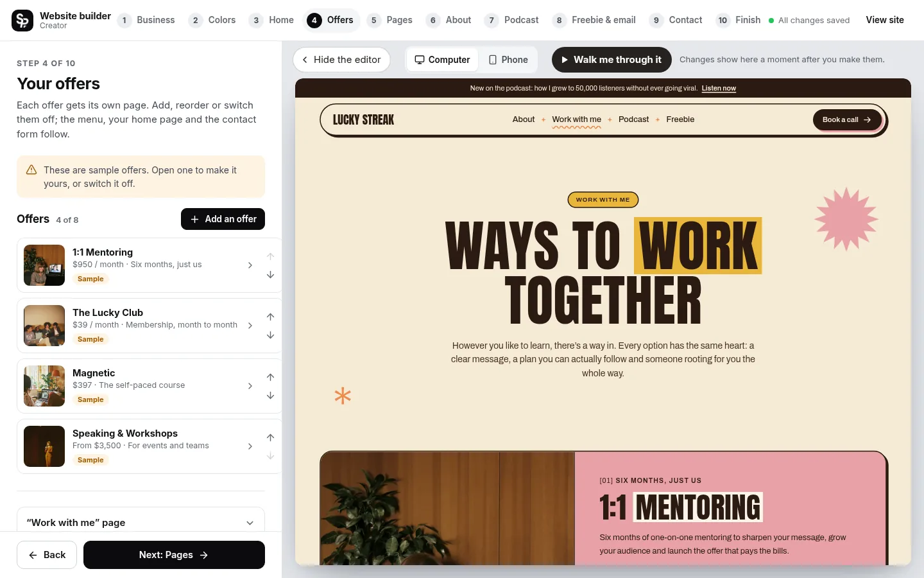Click LUCKY STREAK logo in preview
Screen dimensions: 924x578
tap(363, 119)
